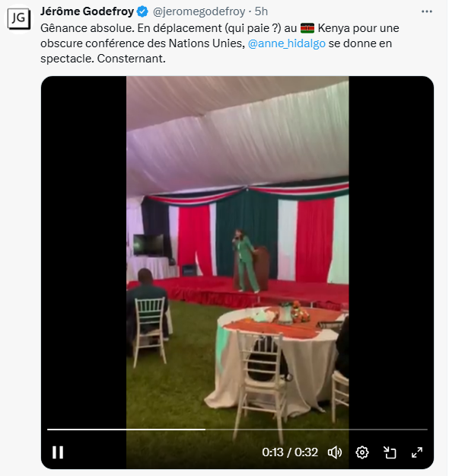Click the @jeromegodefroy handle
Screen dimensions: 449x476
[199, 11]
